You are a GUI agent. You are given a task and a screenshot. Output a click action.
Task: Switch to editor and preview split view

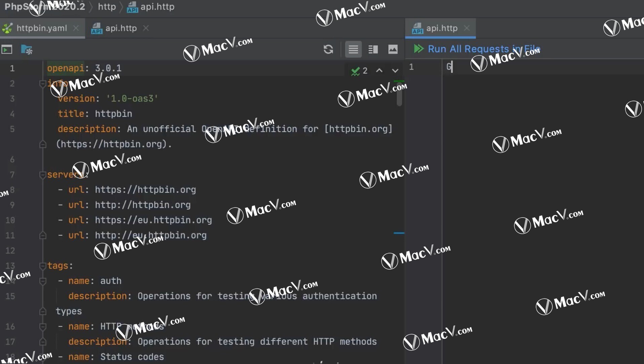click(373, 49)
